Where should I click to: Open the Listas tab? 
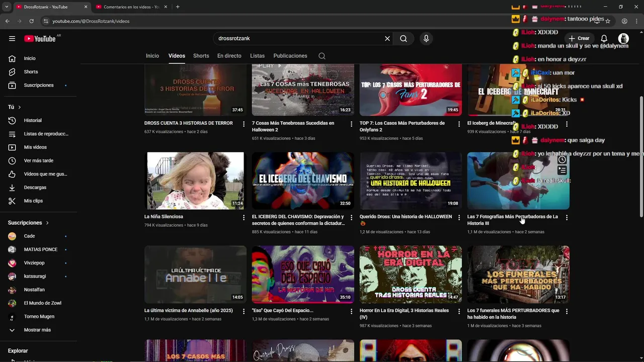[x=258, y=56]
